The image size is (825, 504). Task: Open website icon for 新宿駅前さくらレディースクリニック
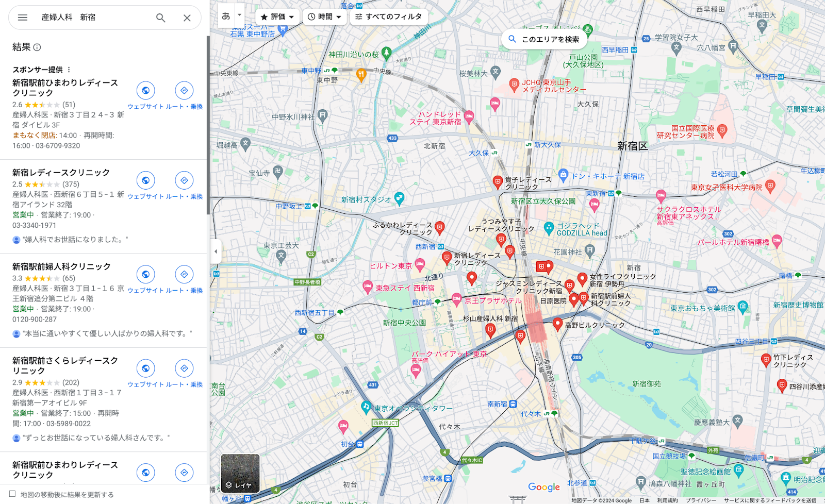pos(146,368)
